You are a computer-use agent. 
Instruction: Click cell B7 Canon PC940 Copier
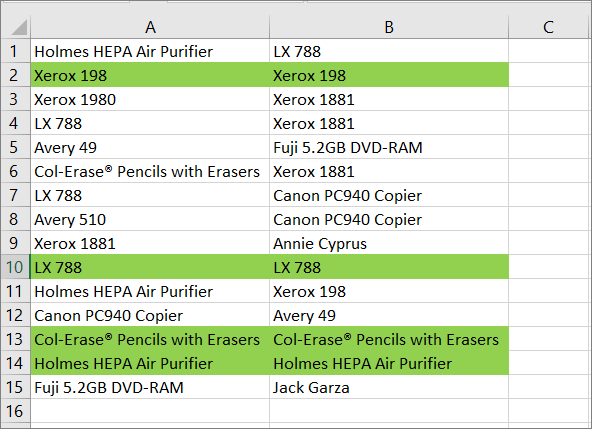389,195
